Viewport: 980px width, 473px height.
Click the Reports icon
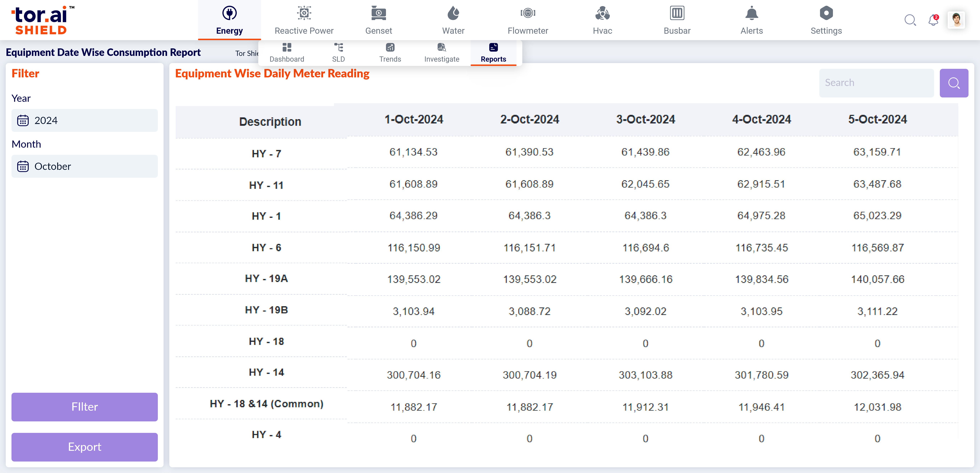(493, 47)
